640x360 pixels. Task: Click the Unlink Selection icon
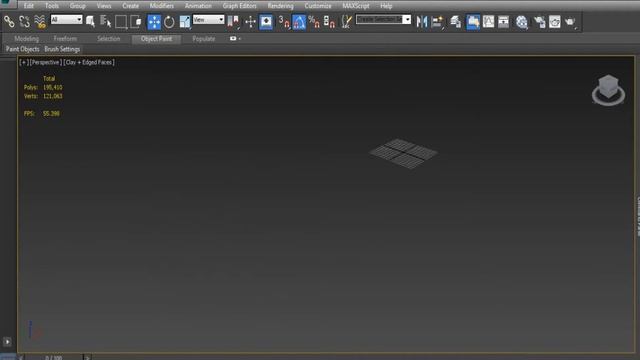24,21
